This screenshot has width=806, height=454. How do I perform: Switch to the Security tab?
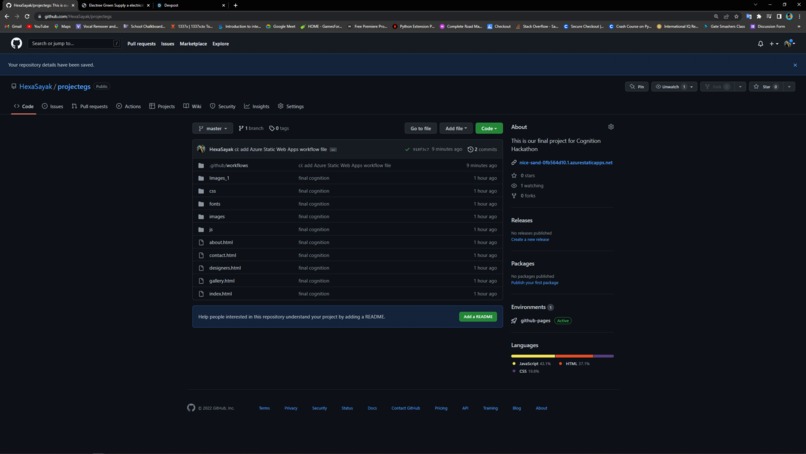pyautogui.click(x=222, y=106)
